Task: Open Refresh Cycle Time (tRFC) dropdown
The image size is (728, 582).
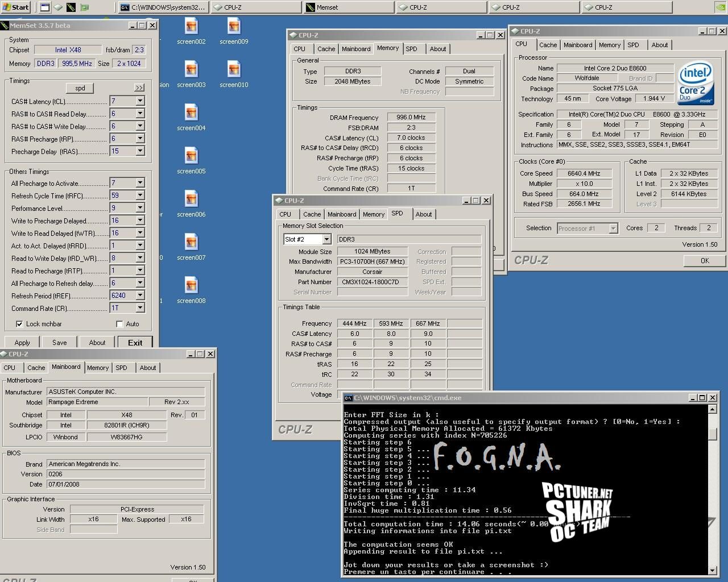Action: 140,196
